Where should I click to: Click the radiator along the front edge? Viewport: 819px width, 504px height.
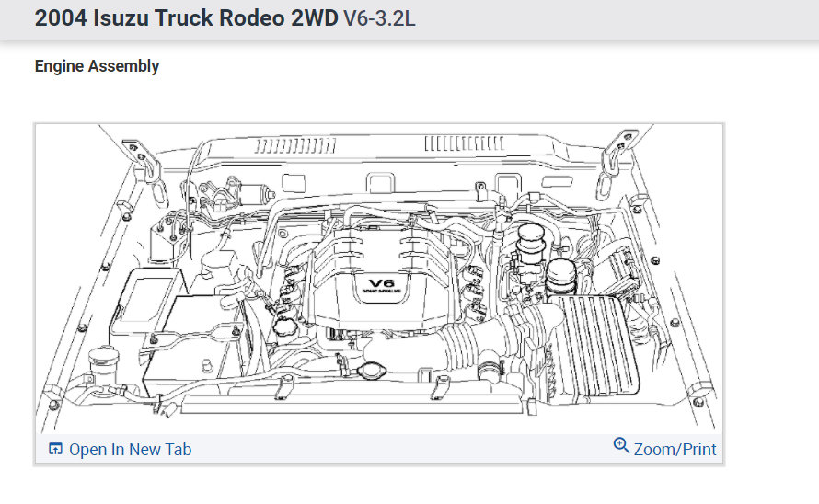tap(352, 405)
